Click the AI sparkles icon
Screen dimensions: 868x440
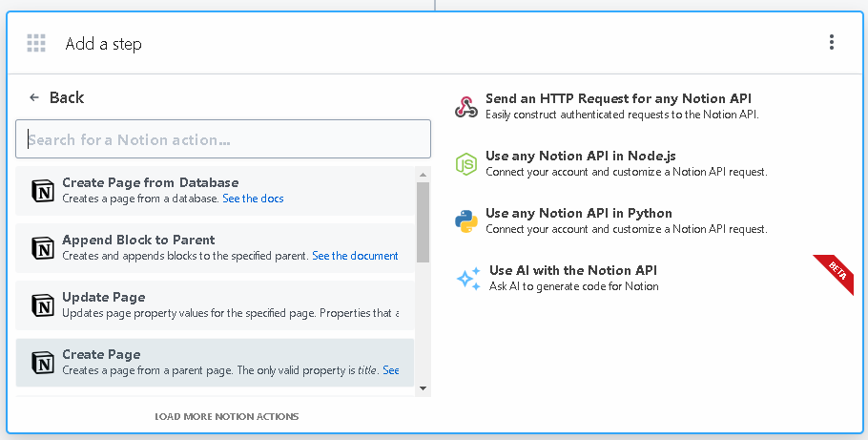click(x=468, y=279)
